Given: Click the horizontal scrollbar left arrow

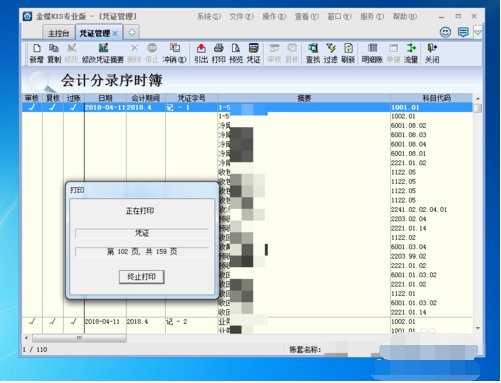Looking at the screenshot, I should pos(26,338).
